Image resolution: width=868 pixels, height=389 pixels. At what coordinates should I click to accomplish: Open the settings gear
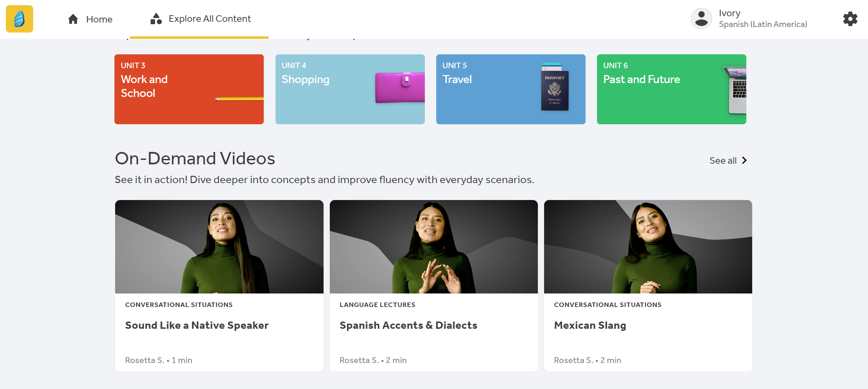point(850,19)
